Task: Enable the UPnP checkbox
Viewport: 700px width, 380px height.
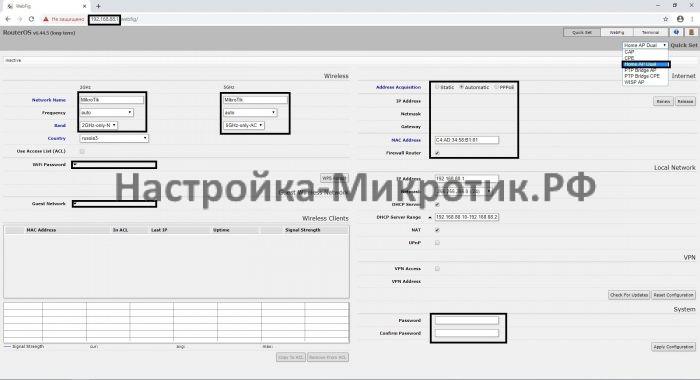Action: (437, 242)
